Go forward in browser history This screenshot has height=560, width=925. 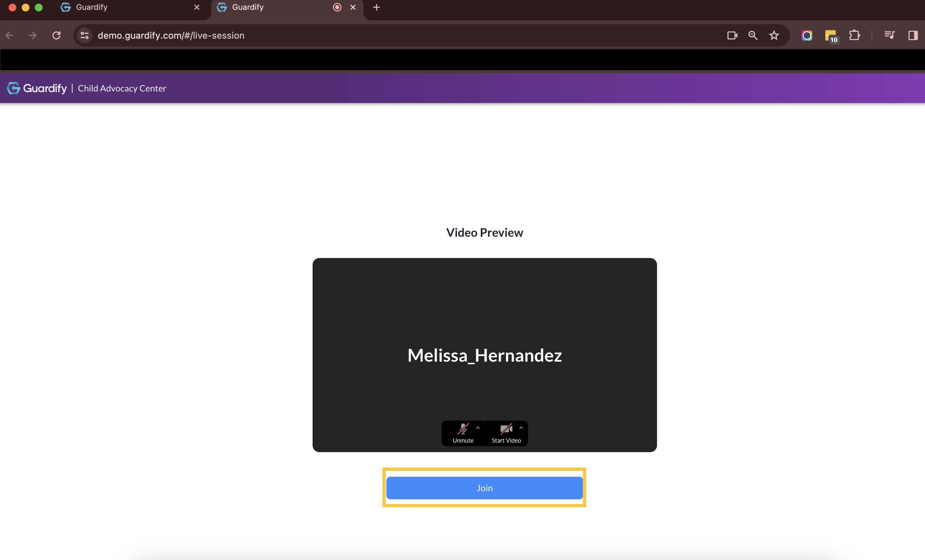(33, 35)
